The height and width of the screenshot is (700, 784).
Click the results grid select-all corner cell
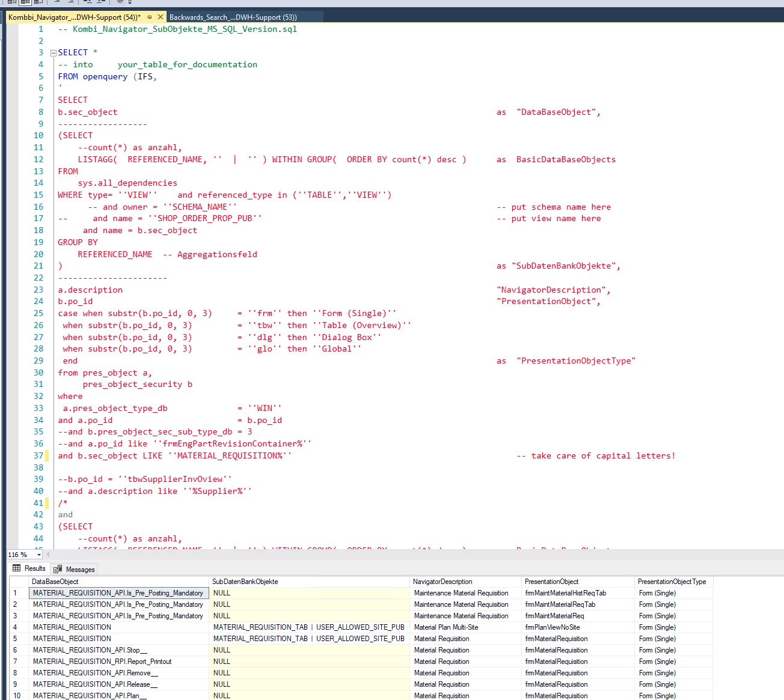point(19,582)
